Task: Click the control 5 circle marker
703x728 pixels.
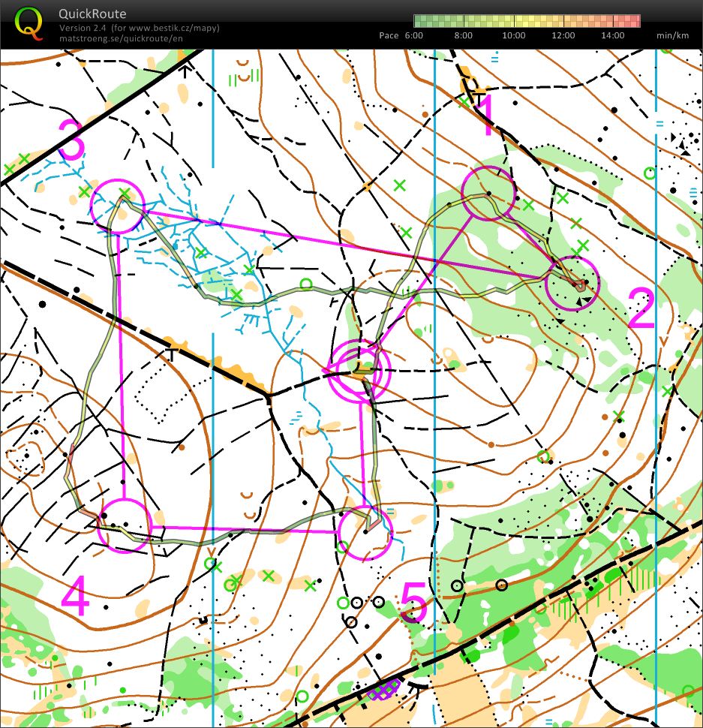Action: tap(365, 532)
